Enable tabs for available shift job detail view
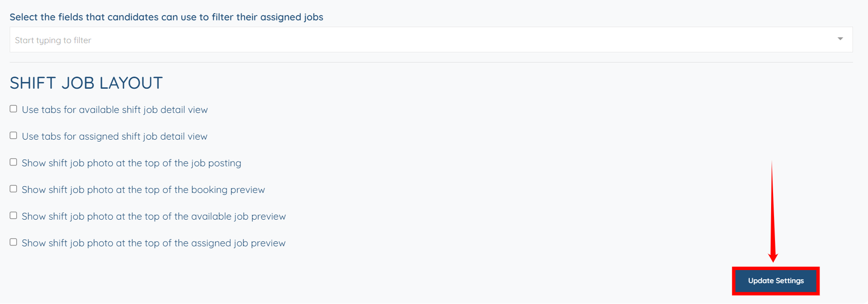This screenshot has height=304, width=868. click(x=14, y=109)
